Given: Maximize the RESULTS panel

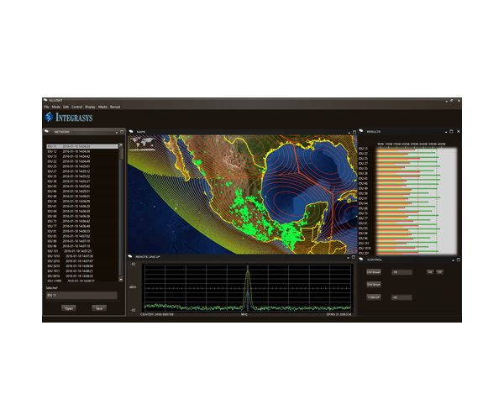Looking at the screenshot, I should 451,131.
